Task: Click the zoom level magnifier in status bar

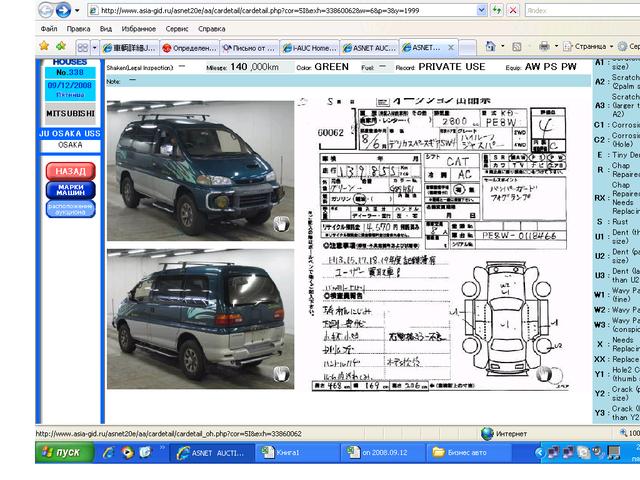Action: [x=623, y=433]
